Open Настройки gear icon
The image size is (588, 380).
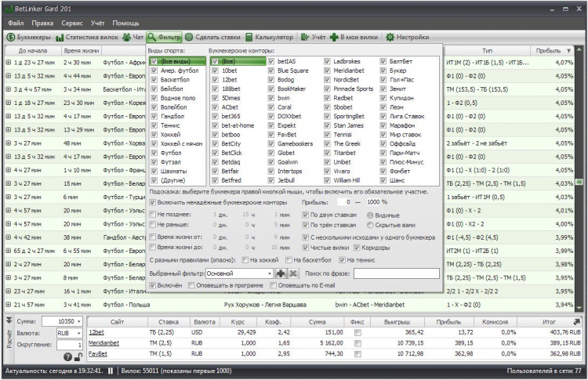tap(390, 37)
